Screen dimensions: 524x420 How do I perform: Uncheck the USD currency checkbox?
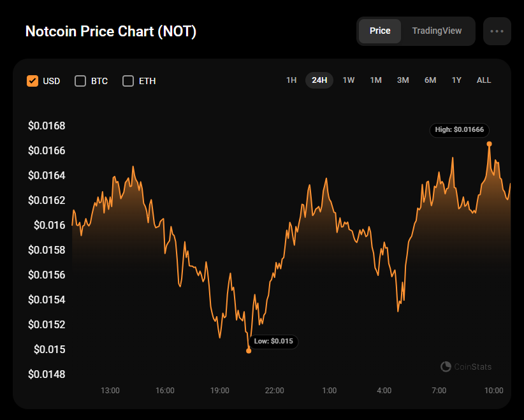click(x=33, y=81)
